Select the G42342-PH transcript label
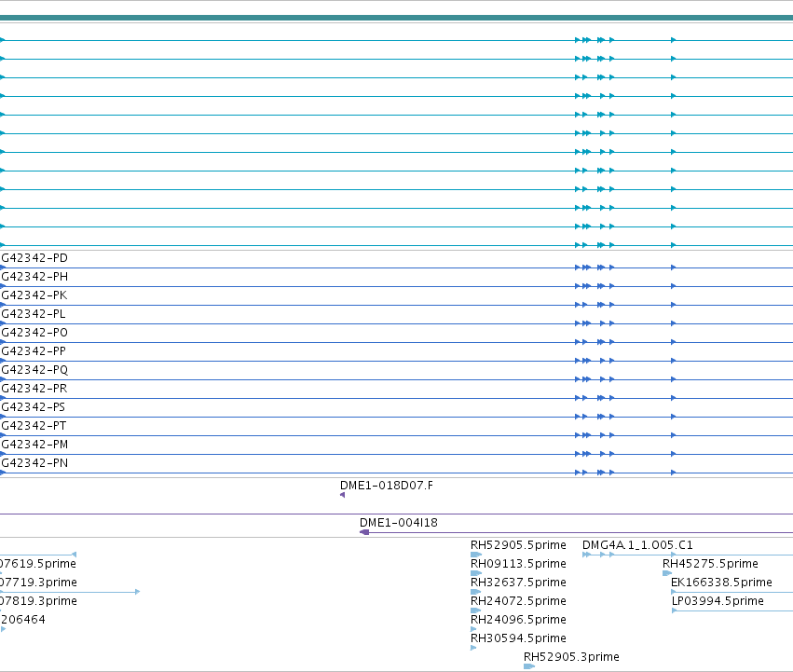The height and width of the screenshot is (672, 793). [34, 277]
